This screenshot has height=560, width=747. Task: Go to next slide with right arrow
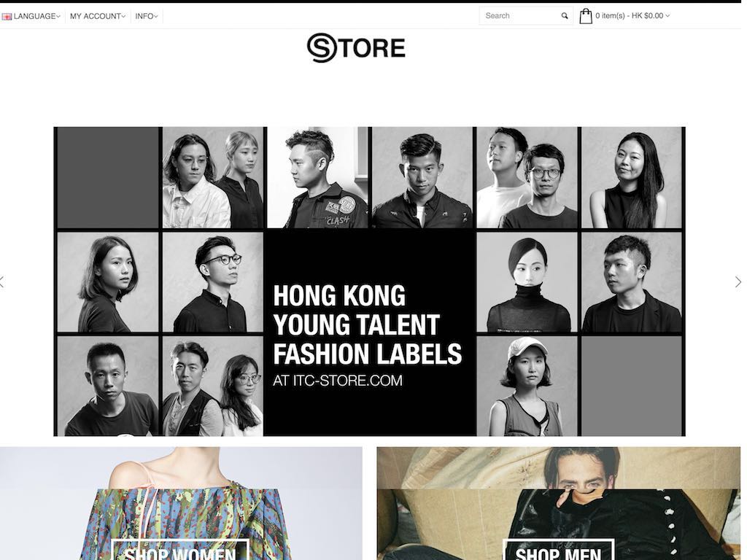point(738,282)
